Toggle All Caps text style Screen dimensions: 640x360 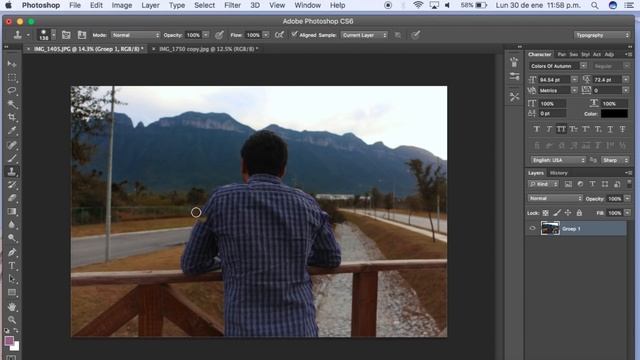pos(561,129)
